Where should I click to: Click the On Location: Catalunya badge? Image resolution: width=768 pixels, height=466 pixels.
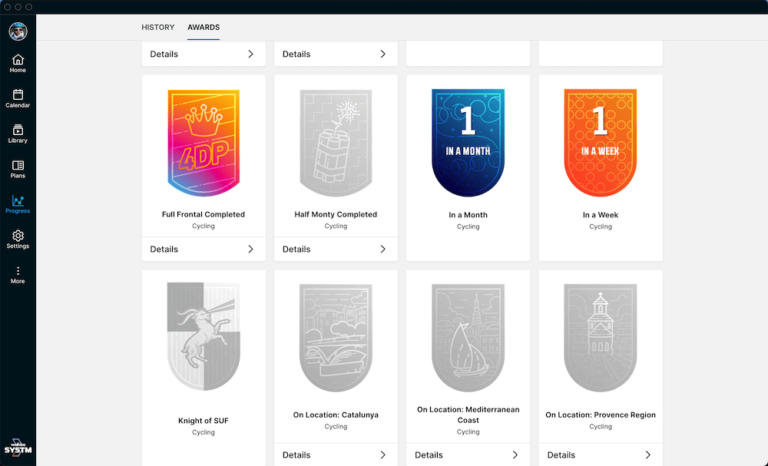336,338
